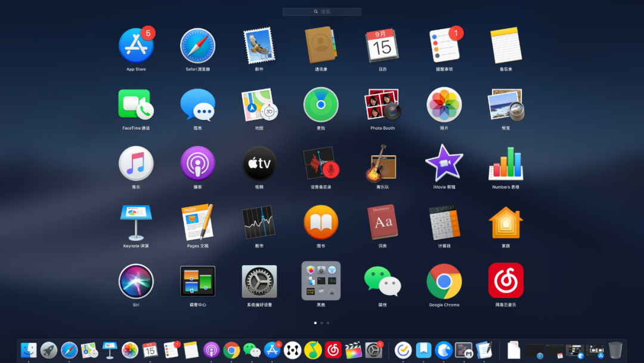This screenshot has height=363, width=644.
Task: Open Maps from the Dock
Action: (89, 350)
